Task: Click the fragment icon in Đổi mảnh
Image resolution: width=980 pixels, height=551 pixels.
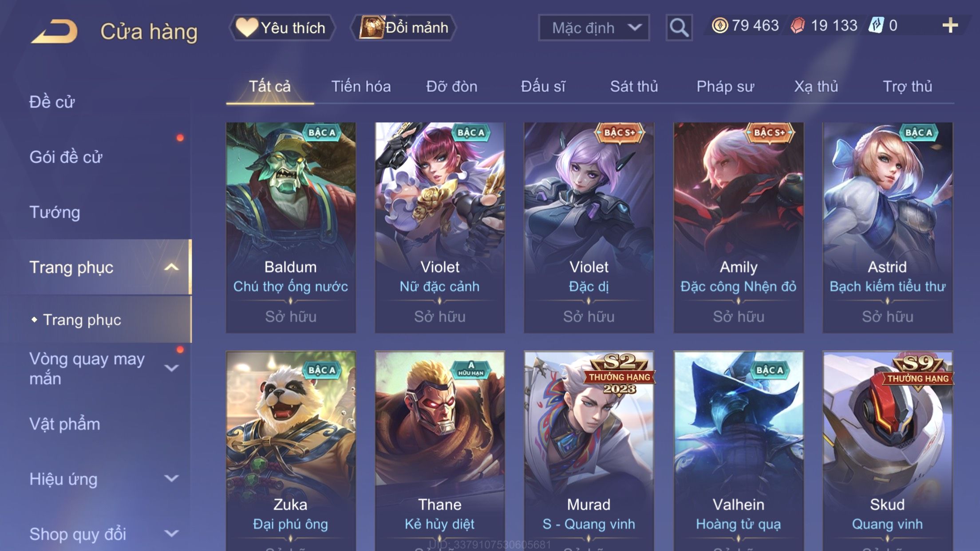Action: [x=371, y=27]
